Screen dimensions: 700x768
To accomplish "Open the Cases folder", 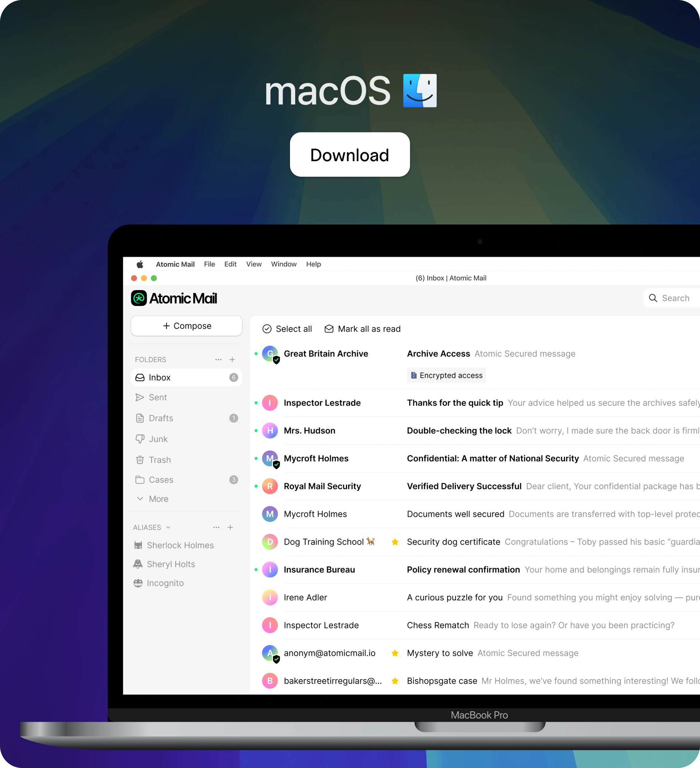I will (187, 480).
